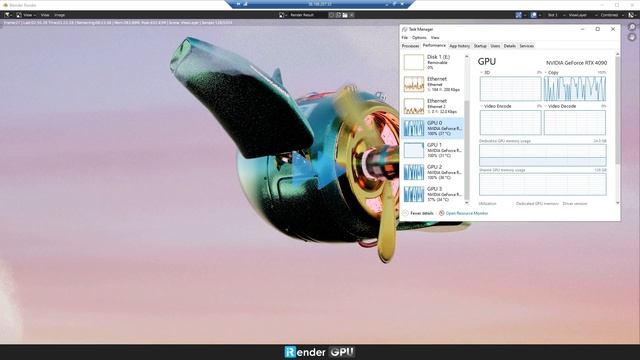This screenshot has width=640, height=360.
Task: Switch to the App history tab
Action: click(x=460, y=46)
